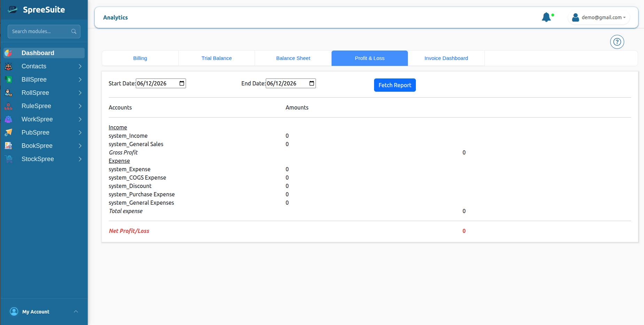Click the system_General Expenses row label
644x325 pixels.
pos(141,203)
